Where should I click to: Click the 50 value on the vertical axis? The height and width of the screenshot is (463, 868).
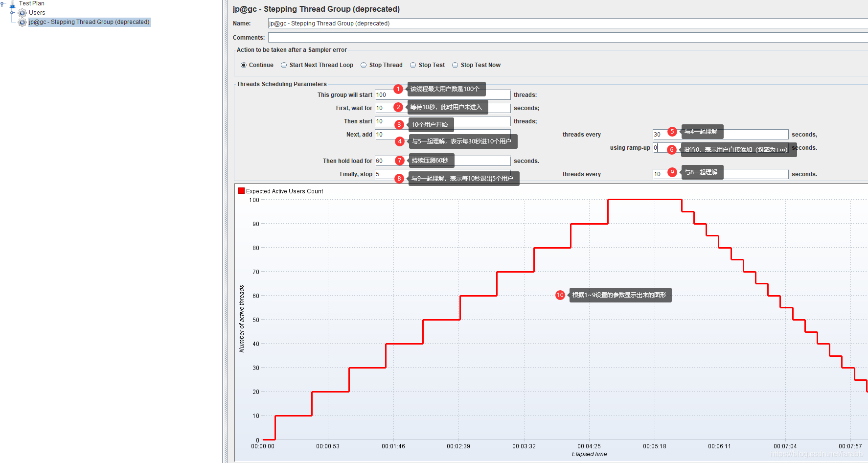[x=256, y=320]
